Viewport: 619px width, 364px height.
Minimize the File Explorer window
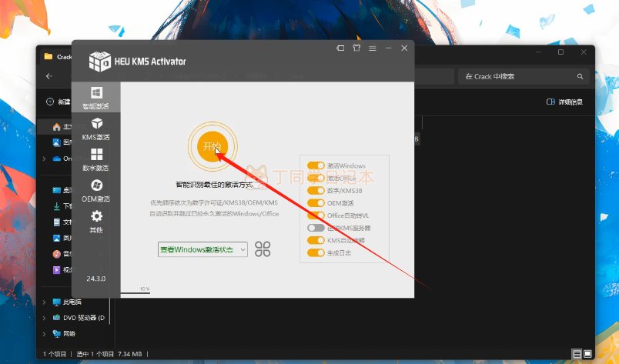pyautogui.click(x=538, y=52)
